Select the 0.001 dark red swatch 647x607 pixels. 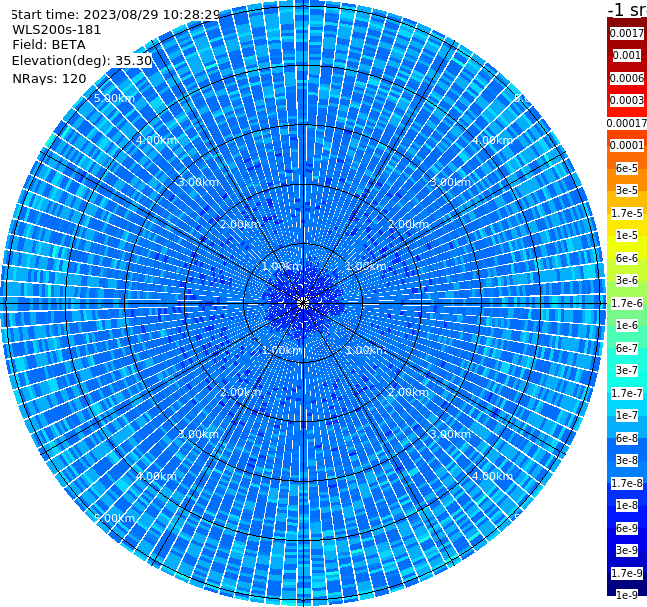coord(627,56)
